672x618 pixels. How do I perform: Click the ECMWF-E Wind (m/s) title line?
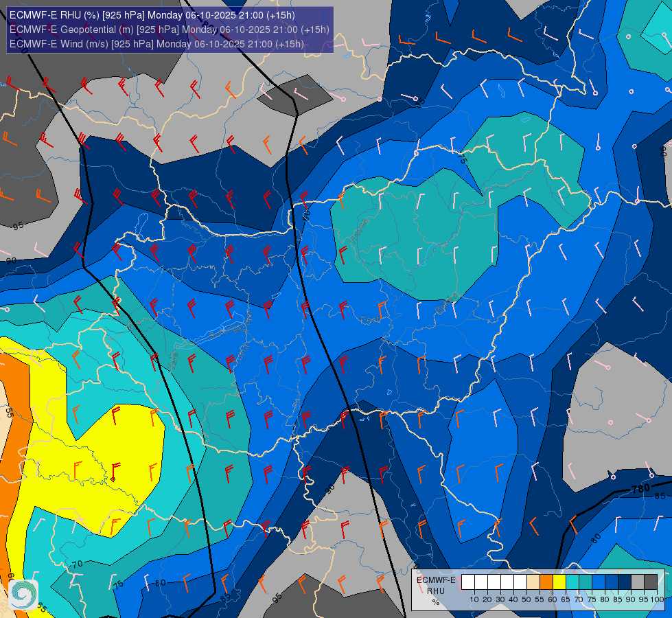click(157, 44)
